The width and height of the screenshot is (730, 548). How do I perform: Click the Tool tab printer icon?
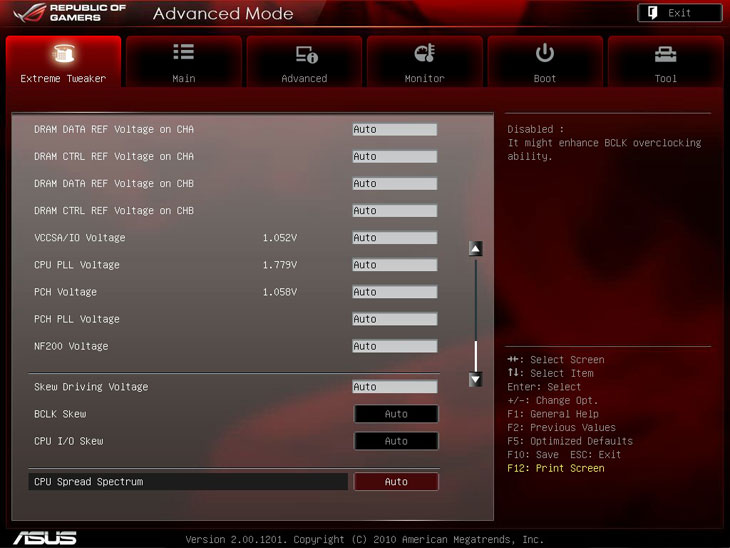665,54
